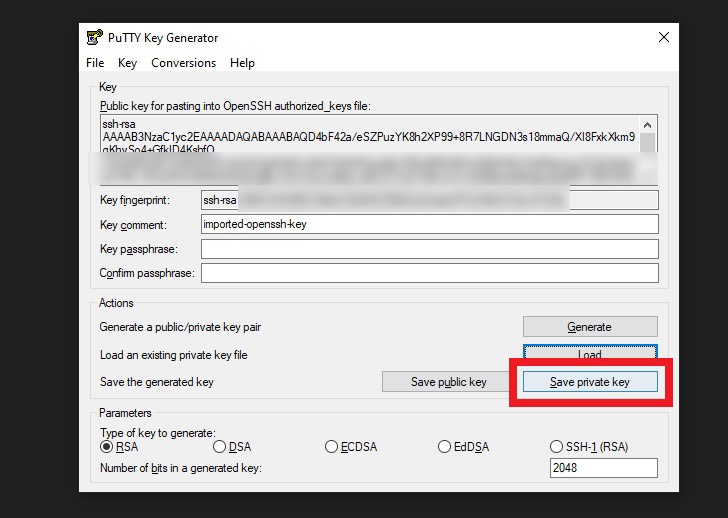Screen dimensions: 728x518
Task: Click the Confirm passphrase field
Action: click(x=429, y=273)
